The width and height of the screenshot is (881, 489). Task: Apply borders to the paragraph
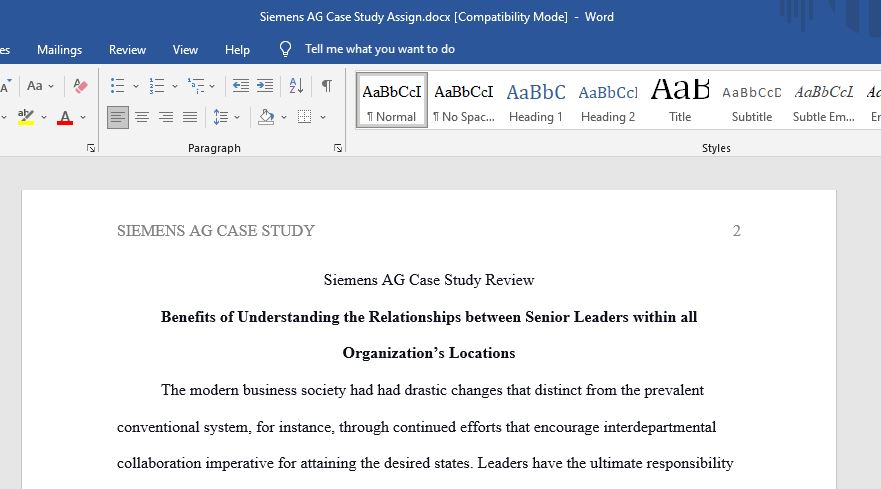coord(305,117)
